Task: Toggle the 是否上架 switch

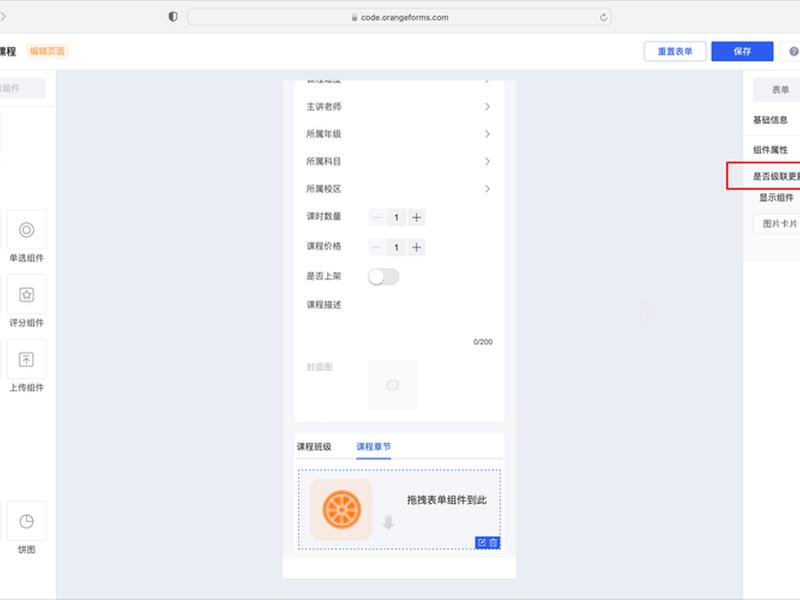Action: (x=384, y=277)
